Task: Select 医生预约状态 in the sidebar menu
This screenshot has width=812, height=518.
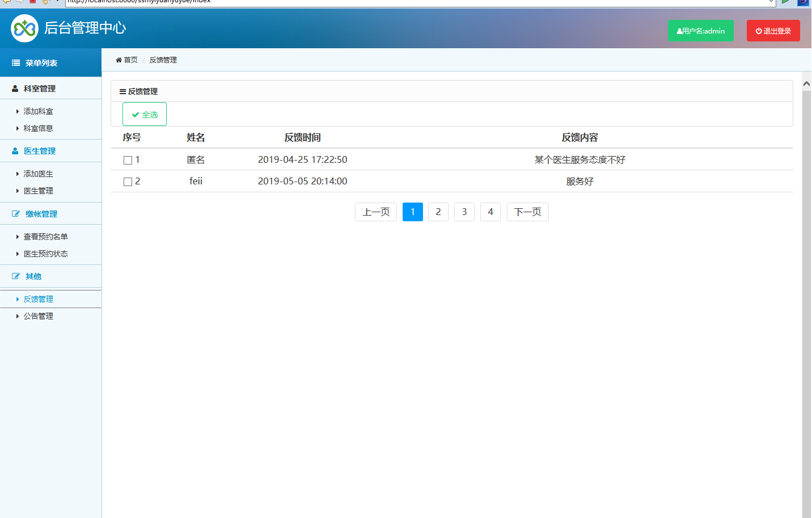Action: (45, 254)
